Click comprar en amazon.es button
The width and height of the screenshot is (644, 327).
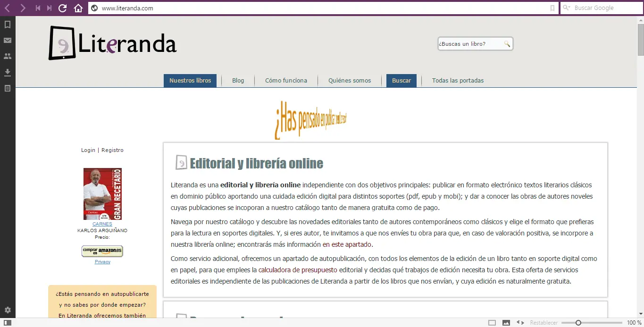coord(102,251)
